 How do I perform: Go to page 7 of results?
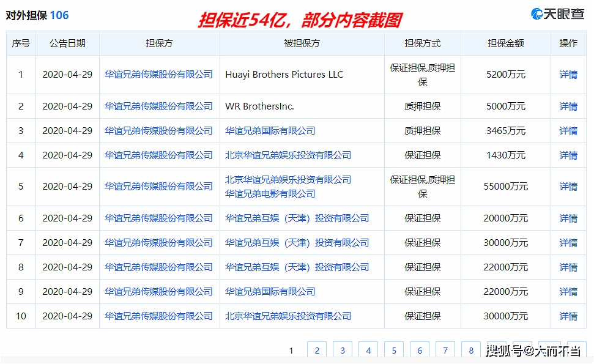click(x=445, y=350)
